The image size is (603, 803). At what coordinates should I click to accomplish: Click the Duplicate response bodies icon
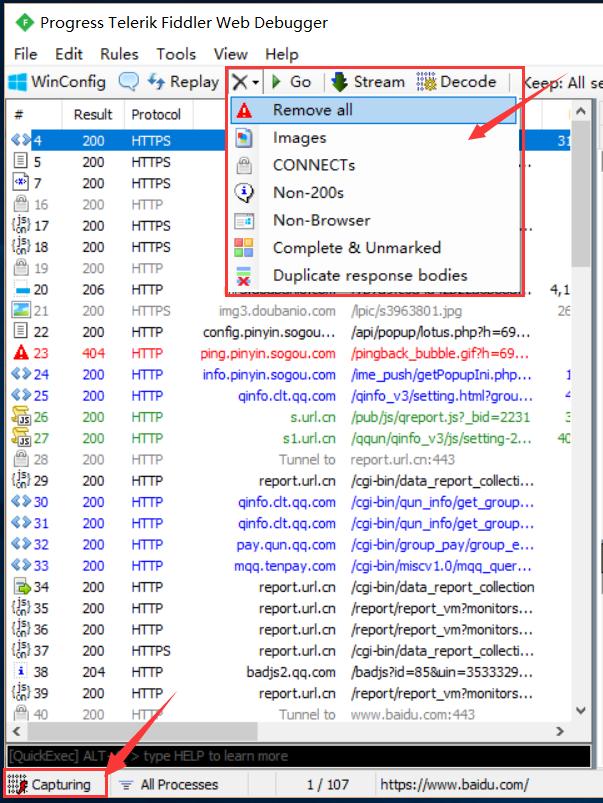(x=244, y=276)
